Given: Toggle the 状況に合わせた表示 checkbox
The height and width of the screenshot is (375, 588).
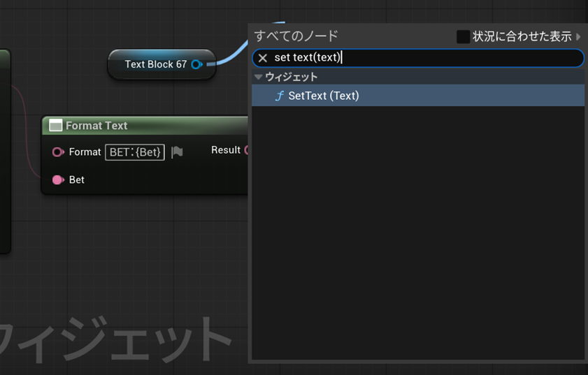Looking at the screenshot, I should click(x=463, y=36).
